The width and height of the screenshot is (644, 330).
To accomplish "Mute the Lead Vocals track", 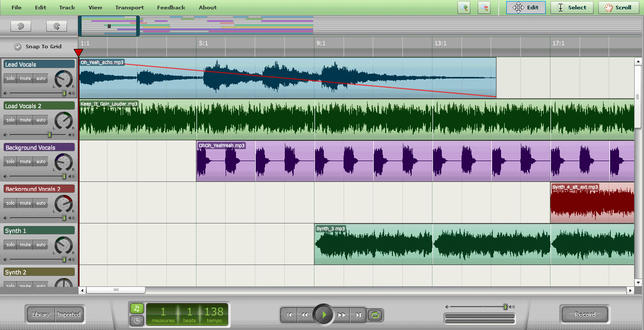I will coord(25,78).
